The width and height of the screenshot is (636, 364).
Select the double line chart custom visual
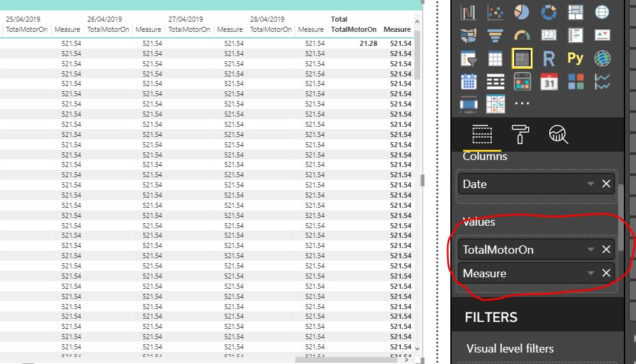click(602, 82)
